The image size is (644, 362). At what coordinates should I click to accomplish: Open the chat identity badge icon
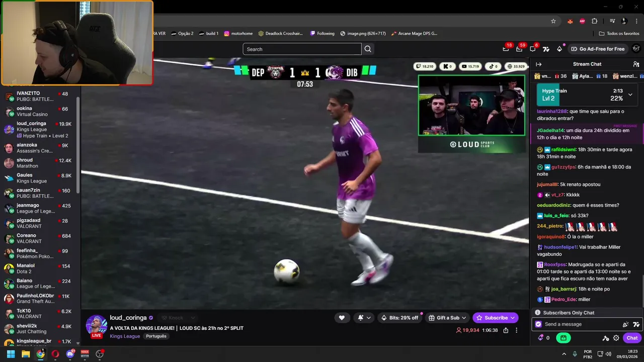(x=538, y=324)
